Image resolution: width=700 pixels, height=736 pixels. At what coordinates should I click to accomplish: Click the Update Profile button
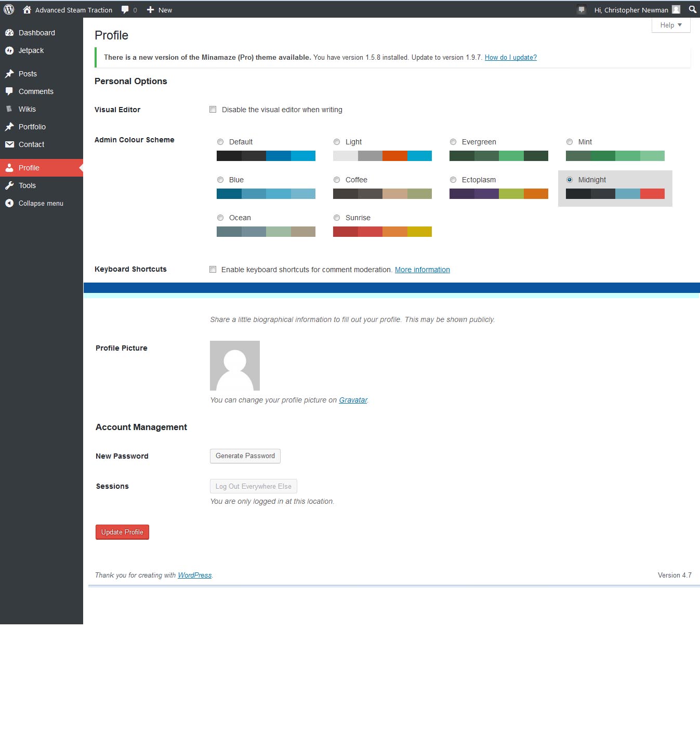click(x=122, y=532)
